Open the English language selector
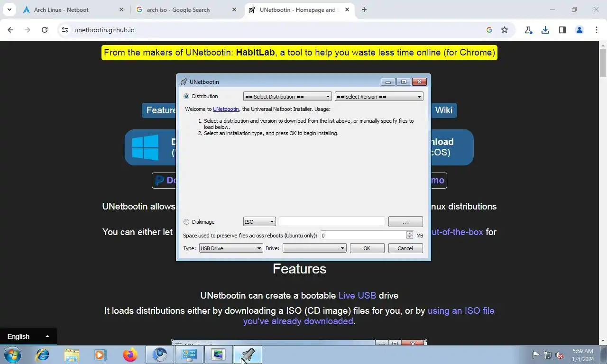The width and height of the screenshot is (607, 364). pos(28,337)
